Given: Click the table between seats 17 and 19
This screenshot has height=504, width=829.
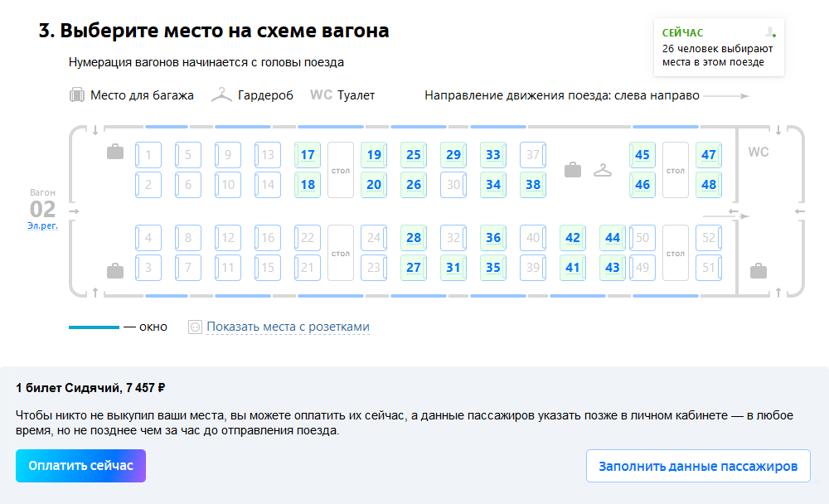Looking at the screenshot, I should 341,170.
